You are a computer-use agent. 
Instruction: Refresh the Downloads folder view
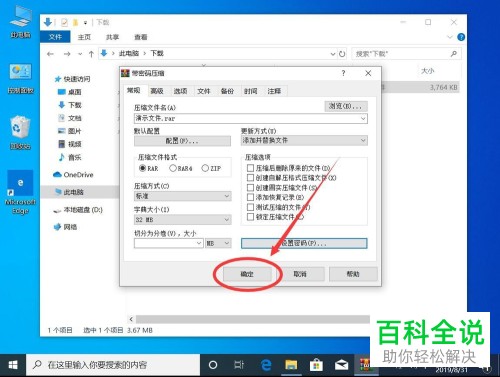click(342, 54)
